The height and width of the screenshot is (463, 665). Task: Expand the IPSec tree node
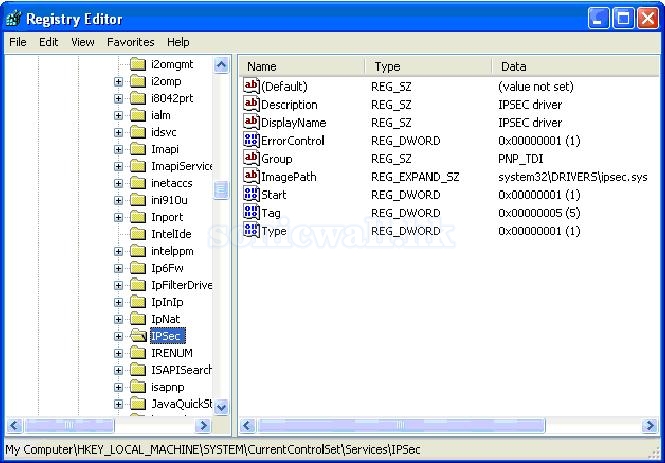(x=118, y=336)
